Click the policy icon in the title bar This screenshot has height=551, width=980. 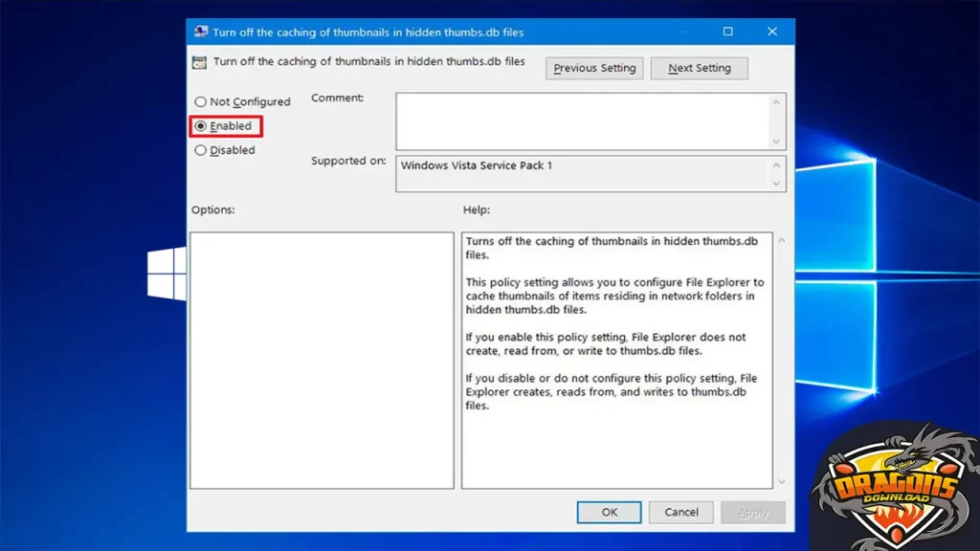pos(201,32)
